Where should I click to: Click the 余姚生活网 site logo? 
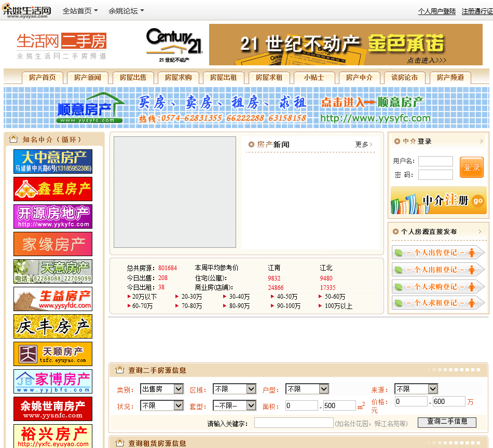tap(26, 11)
